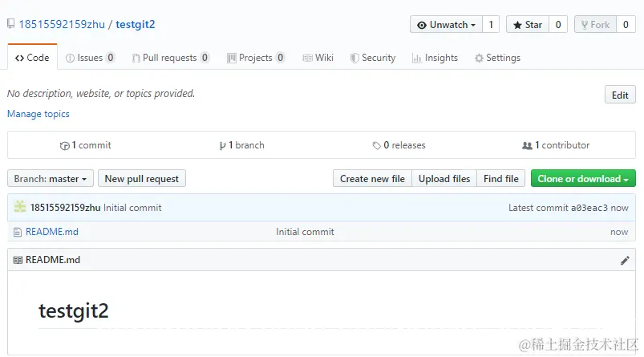Click the README.md header book icon
Image resolution: width=644 pixels, height=357 pixels.
18,260
